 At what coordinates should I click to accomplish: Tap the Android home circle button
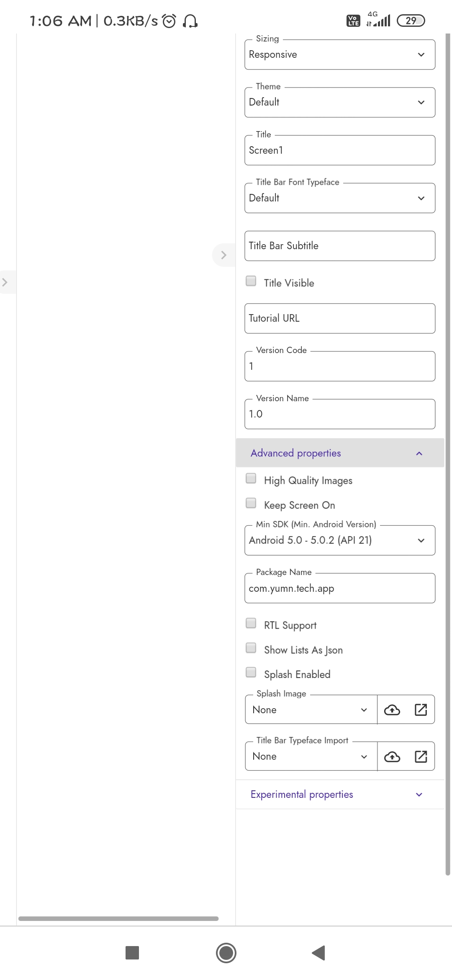(x=226, y=953)
